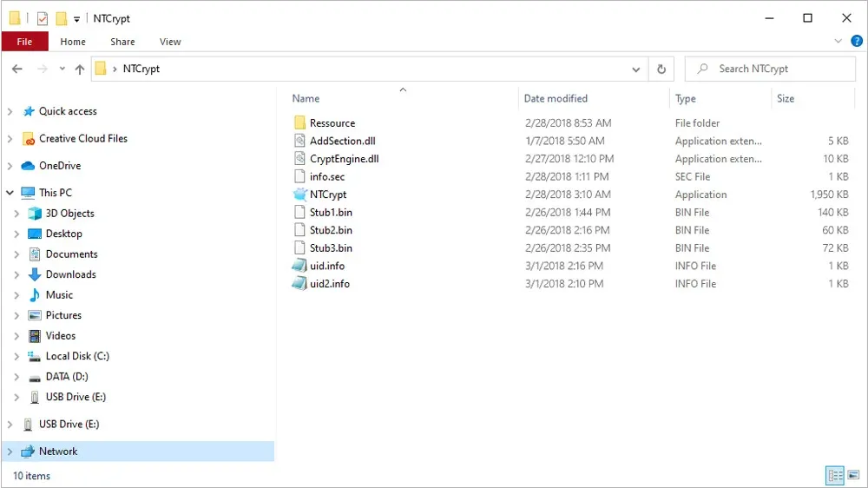Select the info.sec file icon

299,176
